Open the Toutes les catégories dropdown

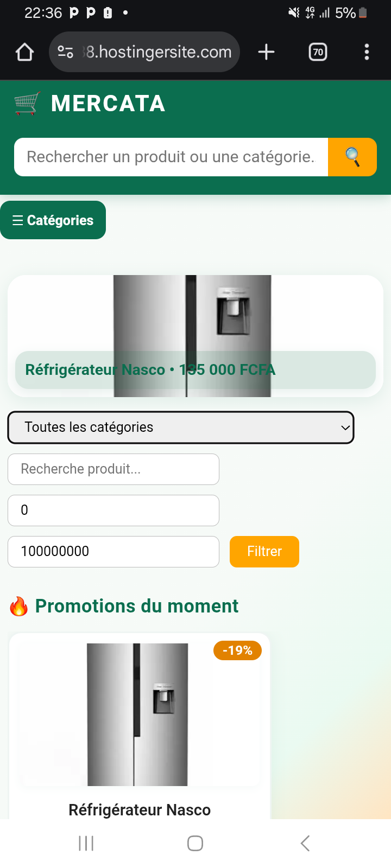click(x=180, y=427)
